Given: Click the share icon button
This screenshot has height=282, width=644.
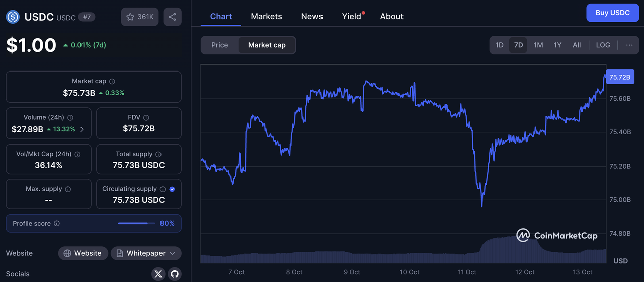Looking at the screenshot, I should (x=172, y=17).
